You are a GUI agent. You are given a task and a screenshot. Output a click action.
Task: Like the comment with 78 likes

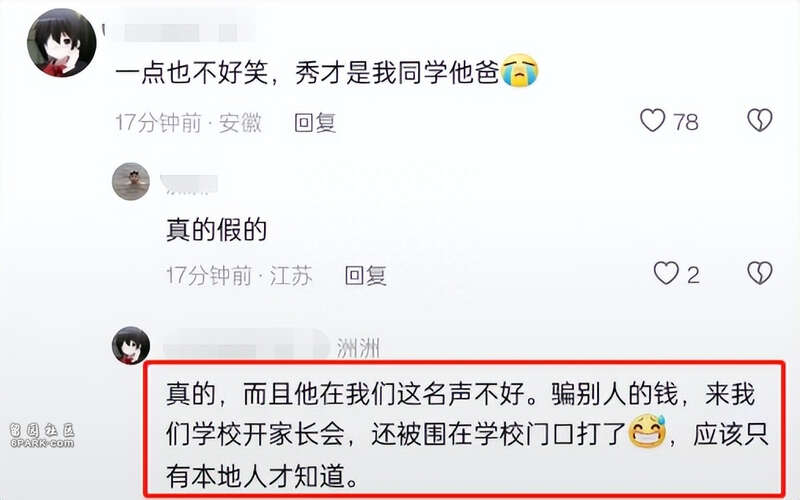coord(653,120)
